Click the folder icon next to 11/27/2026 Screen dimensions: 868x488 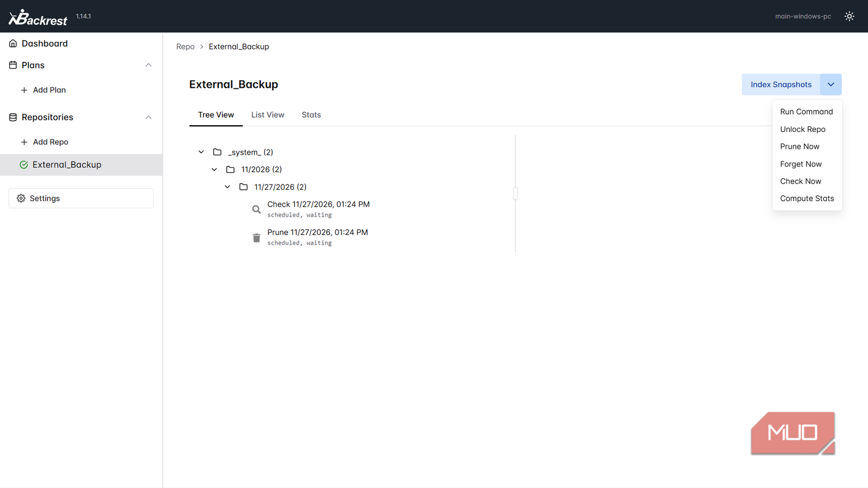[244, 187]
